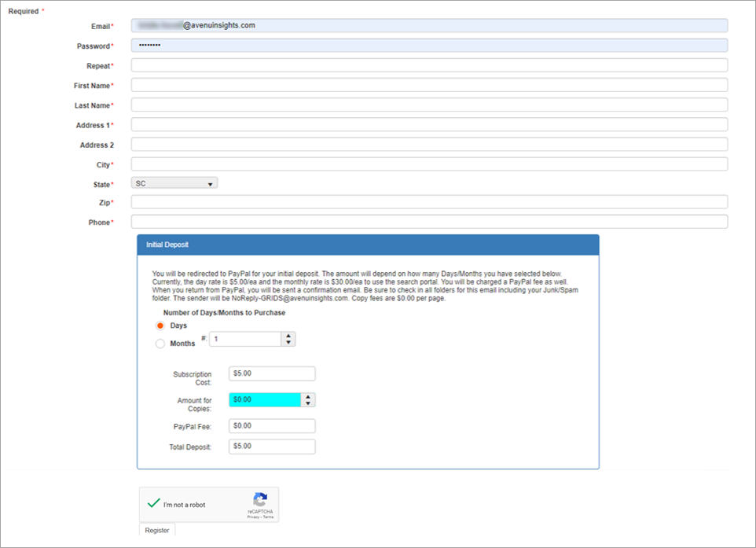Select the First Name text box
756x548 pixels.
click(428, 85)
